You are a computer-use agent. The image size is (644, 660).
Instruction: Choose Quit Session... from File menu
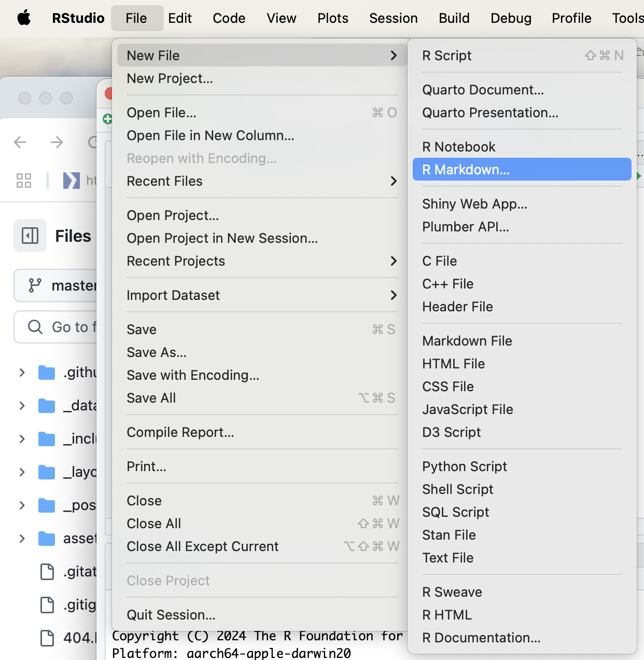click(x=262, y=615)
